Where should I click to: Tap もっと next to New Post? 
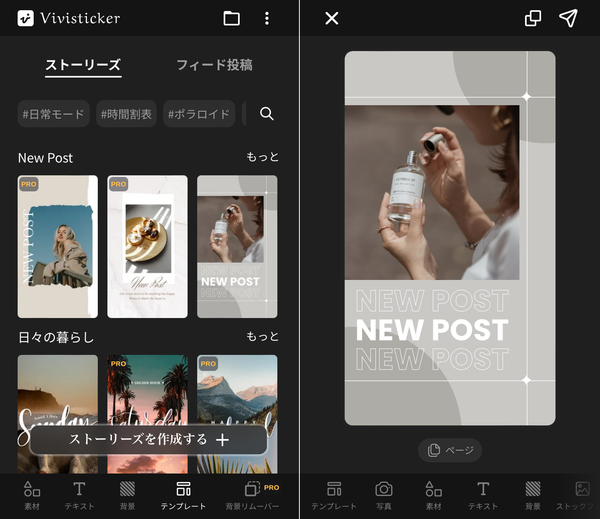pyautogui.click(x=262, y=157)
